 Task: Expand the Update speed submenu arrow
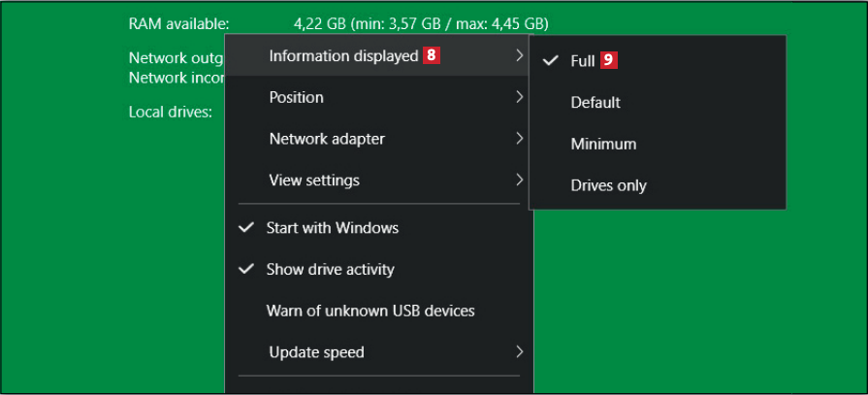coord(520,351)
